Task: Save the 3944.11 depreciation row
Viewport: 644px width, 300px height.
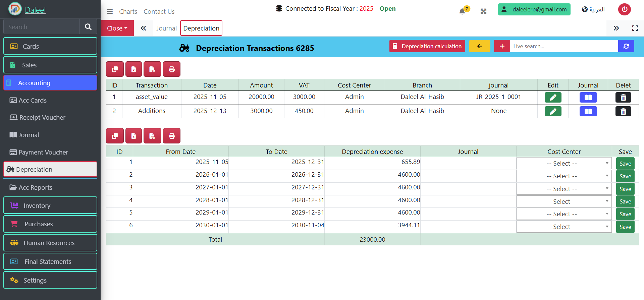Action: pos(625,227)
